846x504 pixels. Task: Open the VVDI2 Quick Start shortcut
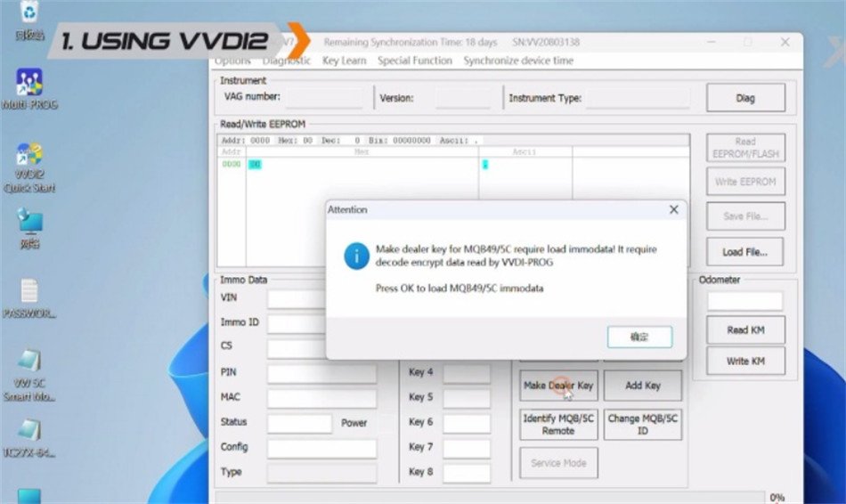[29, 159]
